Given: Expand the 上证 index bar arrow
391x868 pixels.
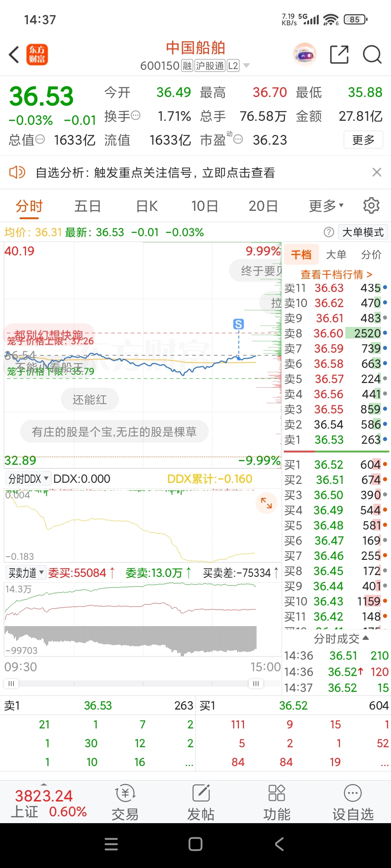Looking at the screenshot, I should [44, 784].
